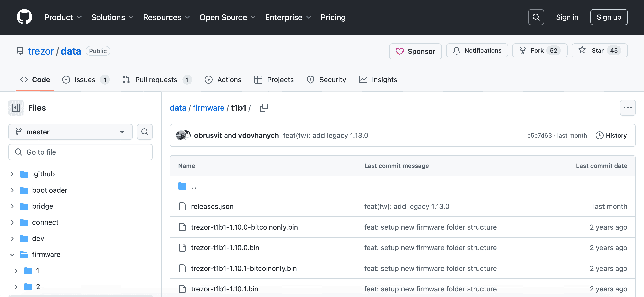This screenshot has width=644, height=297.
Task: Open the search magnifier in header
Action: coord(536,17)
